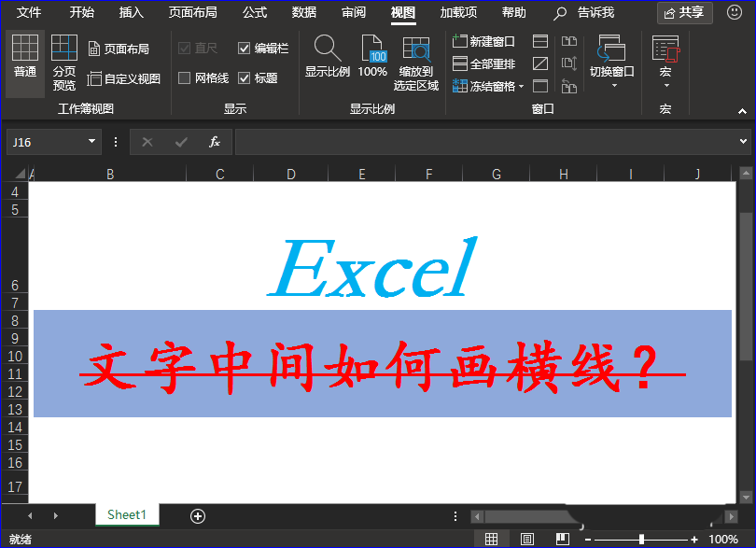
Task: Collapse the ribbon with the caret
Action: point(742,111)
